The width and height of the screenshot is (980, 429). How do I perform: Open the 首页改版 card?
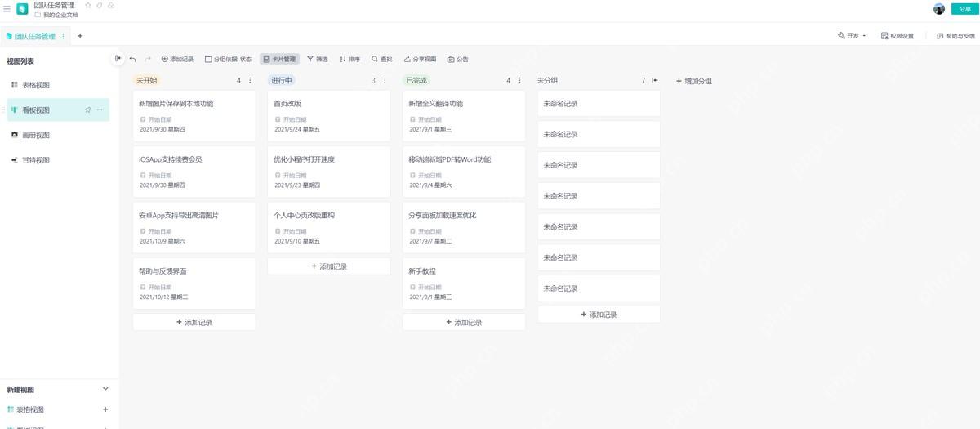click(x=329, y=115)
